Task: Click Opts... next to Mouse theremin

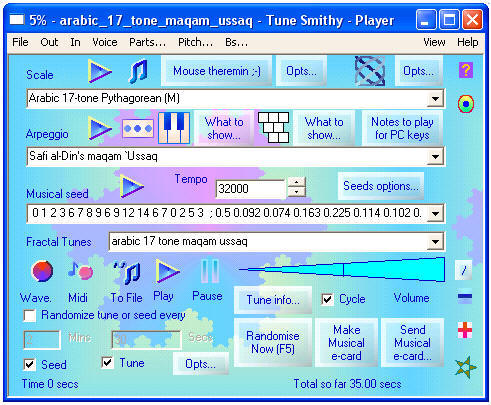Action: tap(301, 71)
